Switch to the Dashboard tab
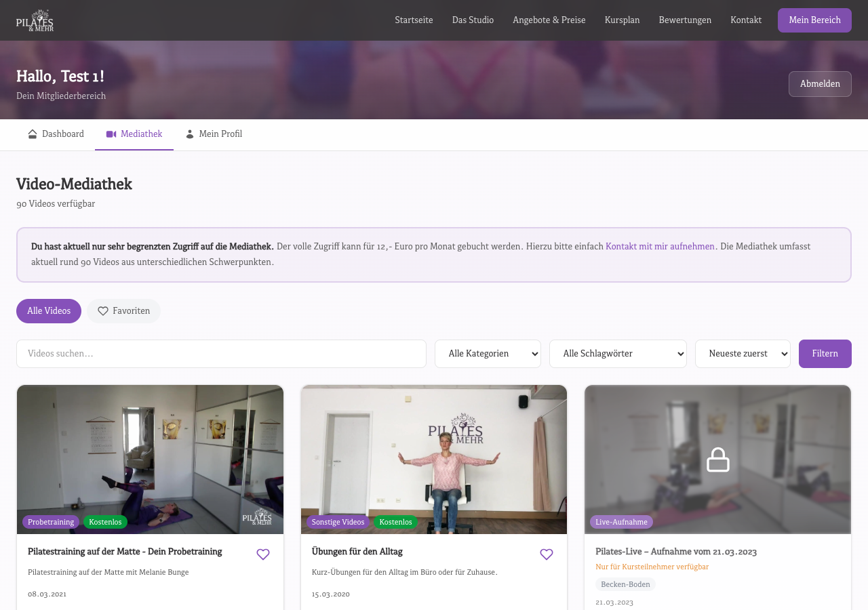 [x=56, y=134]
